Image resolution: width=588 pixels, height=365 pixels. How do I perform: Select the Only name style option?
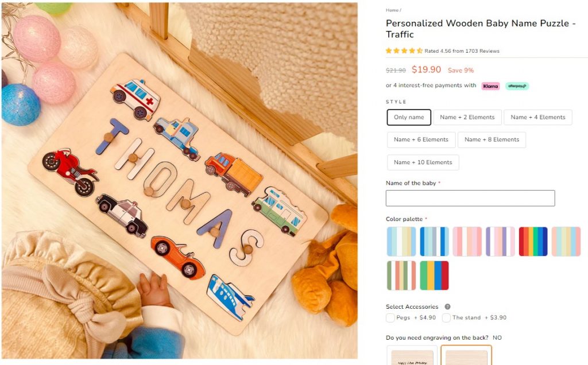(409, 117)
